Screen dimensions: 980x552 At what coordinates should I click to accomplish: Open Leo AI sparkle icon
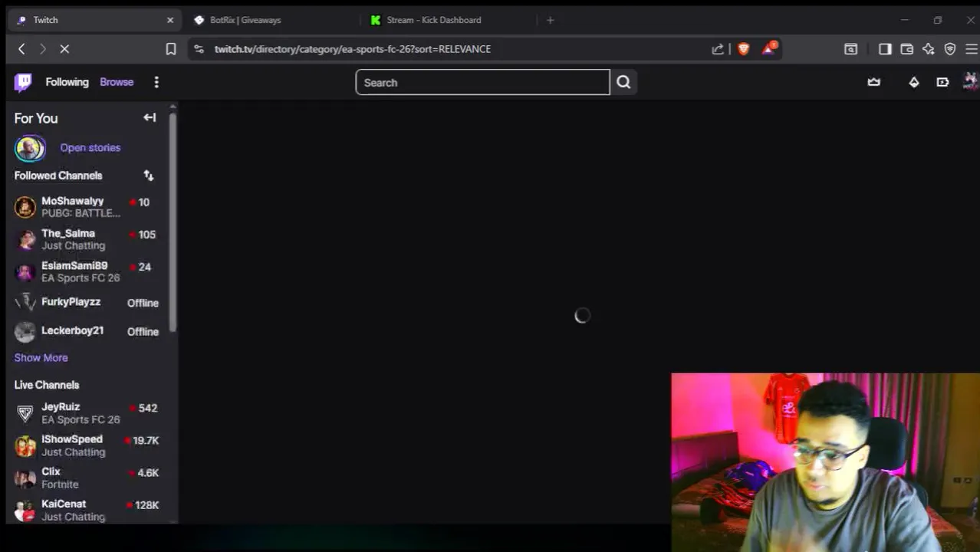(x=929, y=49)
